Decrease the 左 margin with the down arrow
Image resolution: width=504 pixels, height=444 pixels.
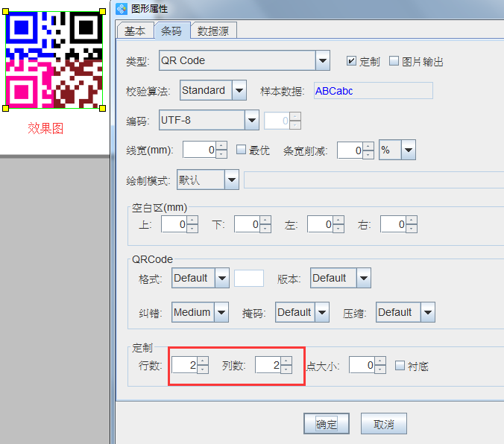coord(338,229)
